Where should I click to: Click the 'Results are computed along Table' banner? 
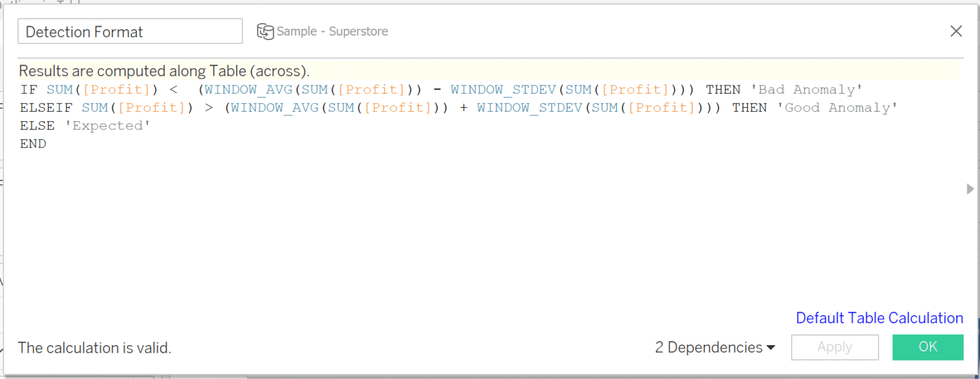point(164,71)
